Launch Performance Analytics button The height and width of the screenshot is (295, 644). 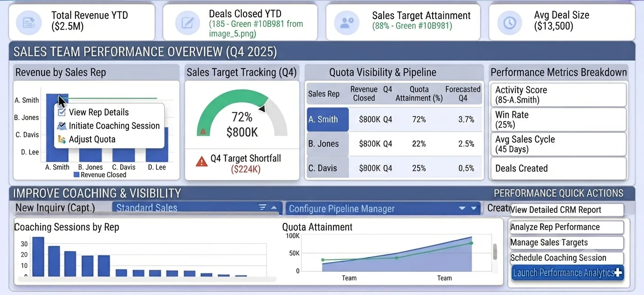pyautogui.click(x=567, y=273)
